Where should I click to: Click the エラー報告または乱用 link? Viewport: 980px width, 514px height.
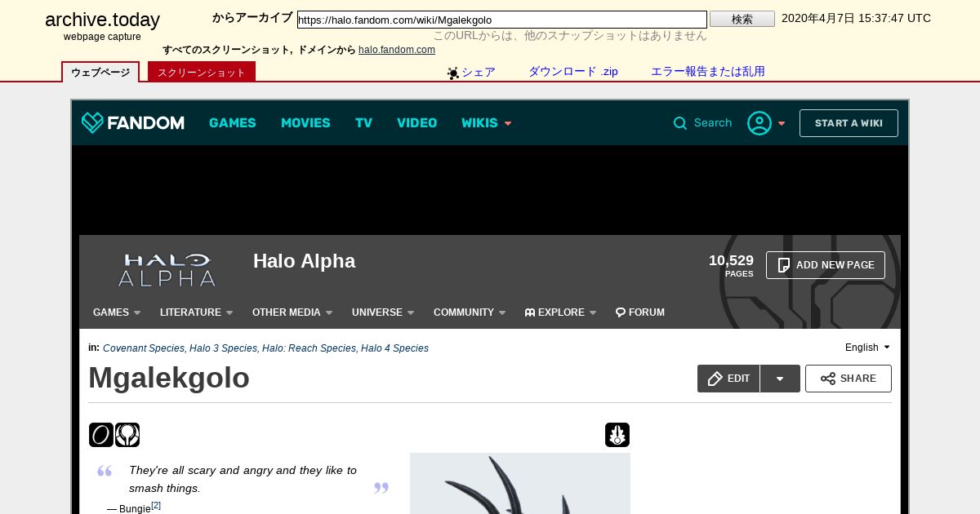[x=708, y=72]
